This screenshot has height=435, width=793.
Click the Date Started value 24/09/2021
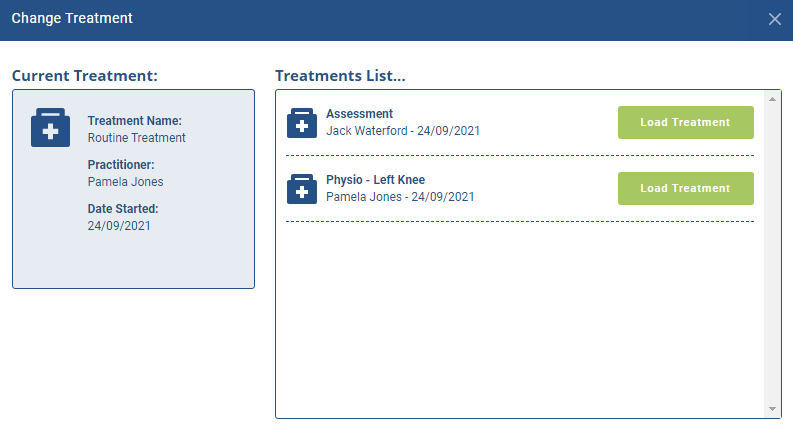click(x=119, y=226)
